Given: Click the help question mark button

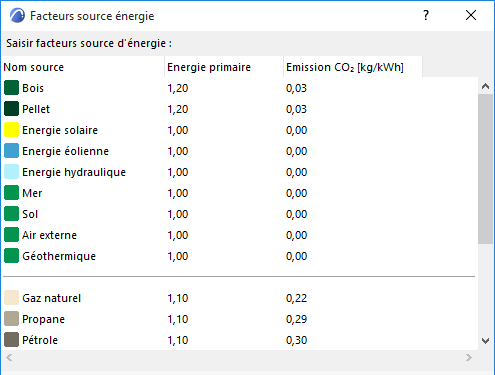Looking at the screenshot, I should 426,15.
